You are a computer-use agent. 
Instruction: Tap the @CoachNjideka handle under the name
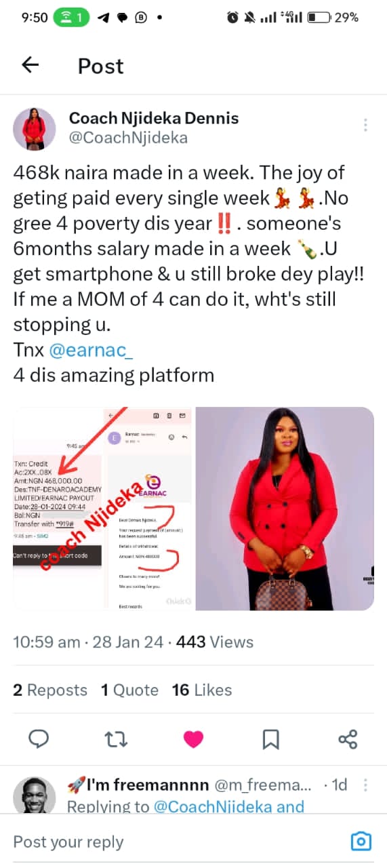click(x=129, y=138)
